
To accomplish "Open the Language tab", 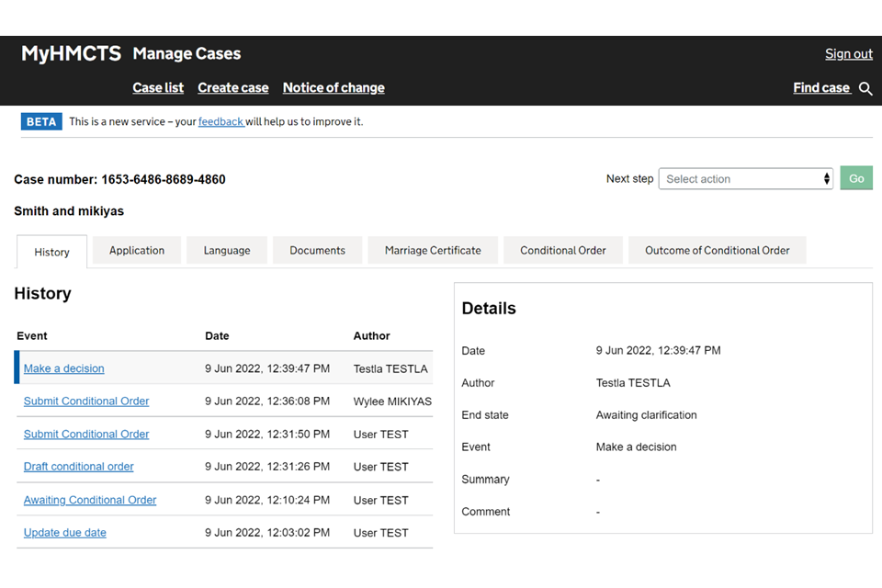I will [227, 251].
